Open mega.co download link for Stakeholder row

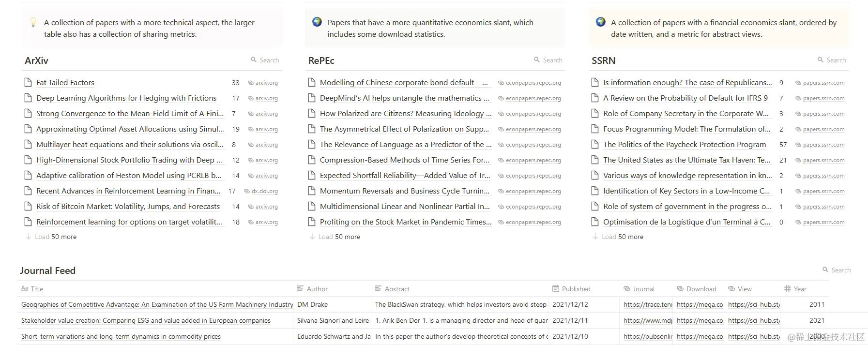pos(700,320)
